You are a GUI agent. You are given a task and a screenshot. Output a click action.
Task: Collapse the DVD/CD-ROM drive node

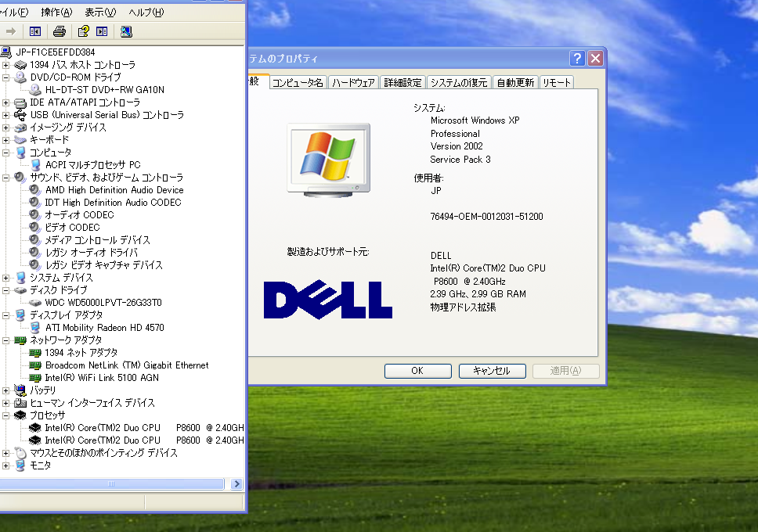point(5,77)
